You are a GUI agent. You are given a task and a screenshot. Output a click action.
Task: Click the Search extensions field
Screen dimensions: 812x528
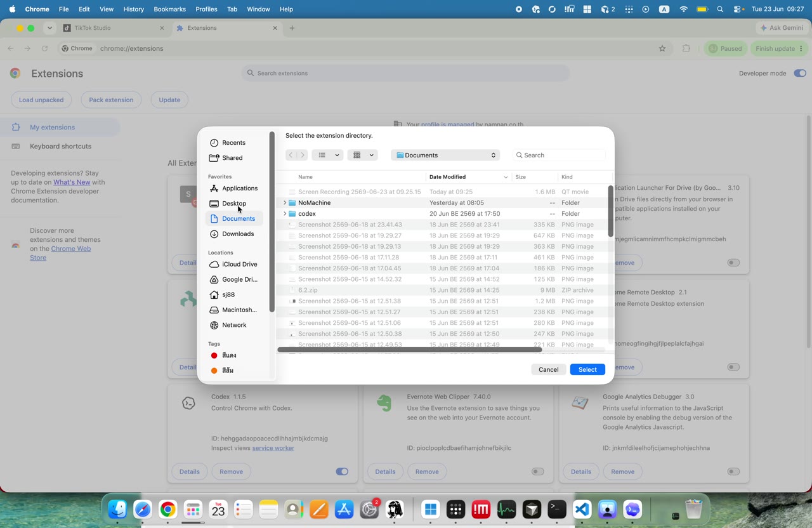click(x=405, y=74)
